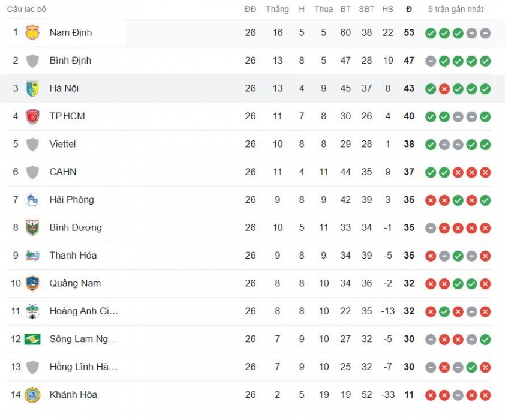The height and width of the screenshot is (420, 505).
Task: Click Bình Định's gray draw indicator
Action: click(x=431, y=61)
